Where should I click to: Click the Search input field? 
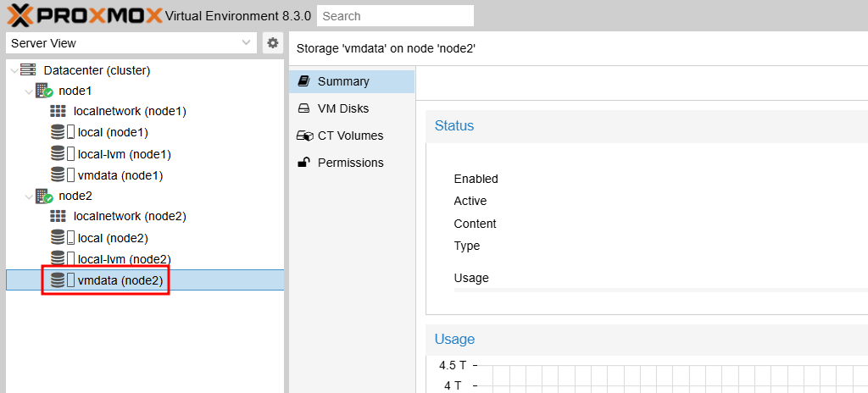(395, 16)
